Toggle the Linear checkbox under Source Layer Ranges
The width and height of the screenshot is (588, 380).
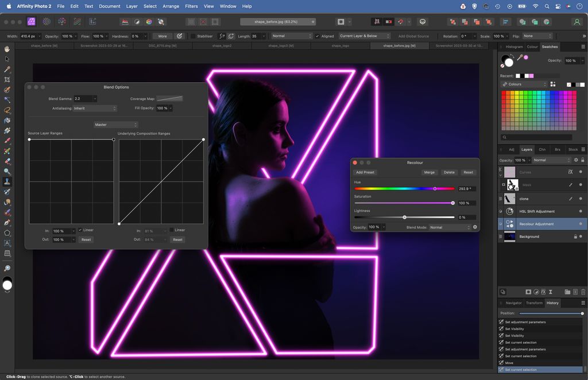coord(80,230)
